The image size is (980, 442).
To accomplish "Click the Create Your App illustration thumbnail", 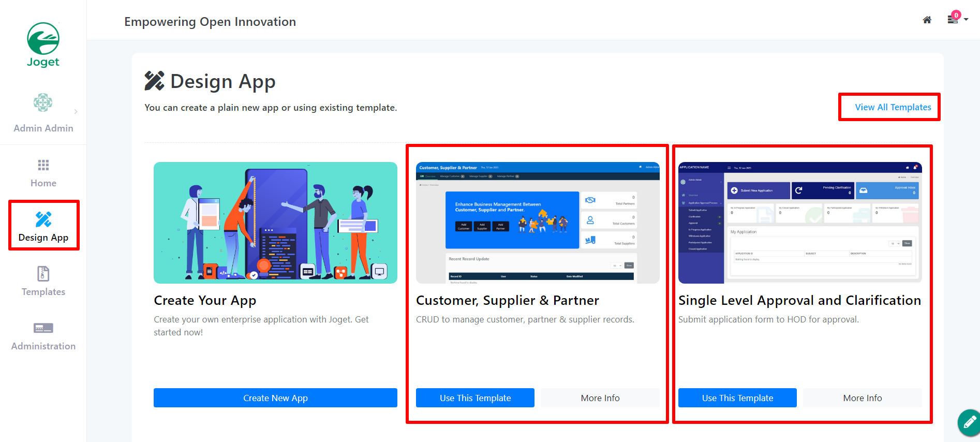I will (275, 223).
